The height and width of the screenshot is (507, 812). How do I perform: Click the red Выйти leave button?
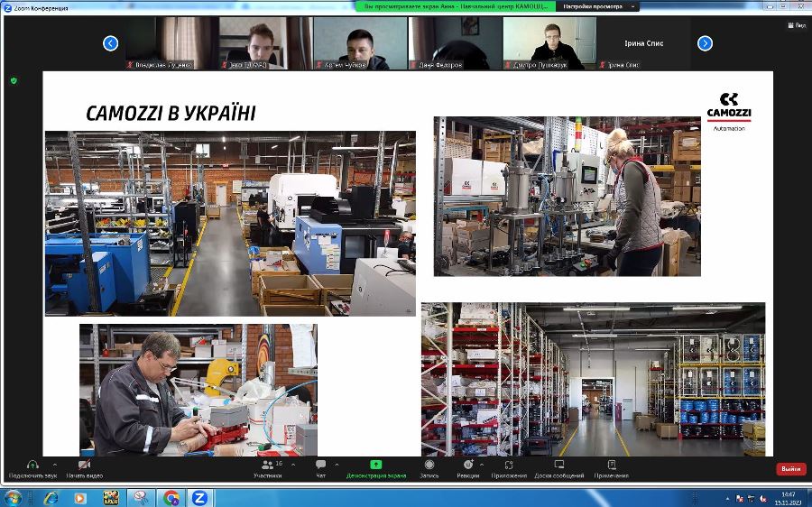pyautogui.click(x=790, y=469)
